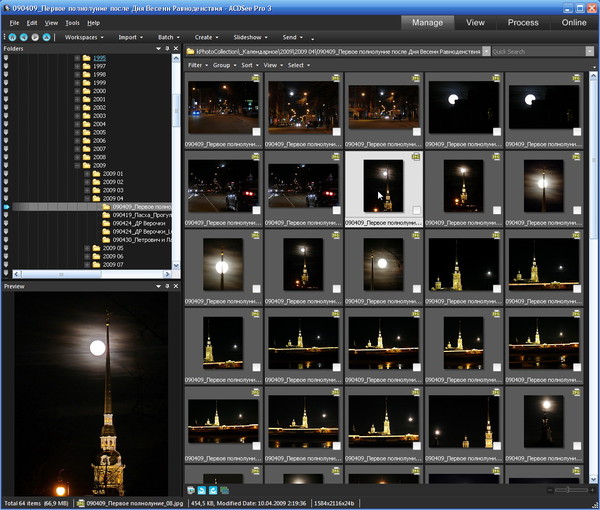Open the Tools menu

(x=72, y=23)
